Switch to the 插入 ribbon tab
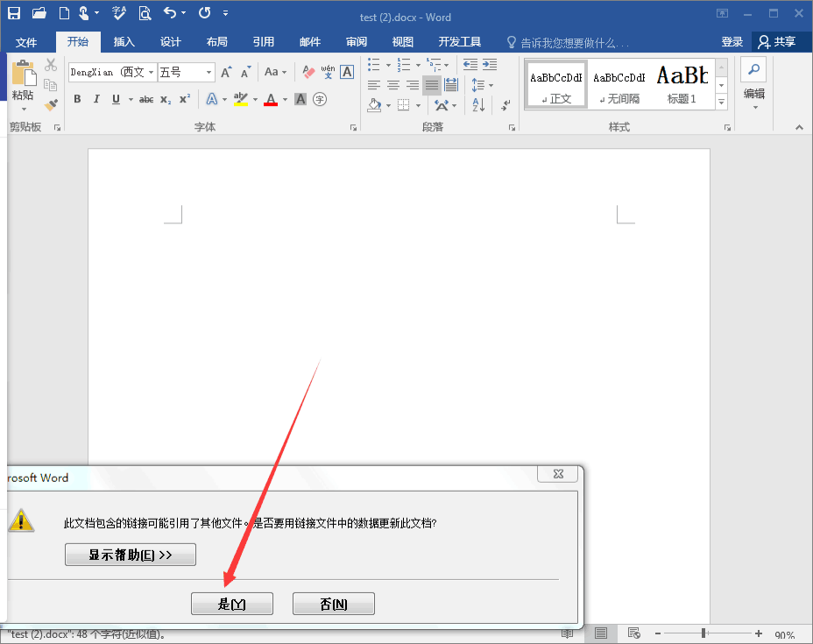Viewport: 813px width, 644px height. coord(124,42)
